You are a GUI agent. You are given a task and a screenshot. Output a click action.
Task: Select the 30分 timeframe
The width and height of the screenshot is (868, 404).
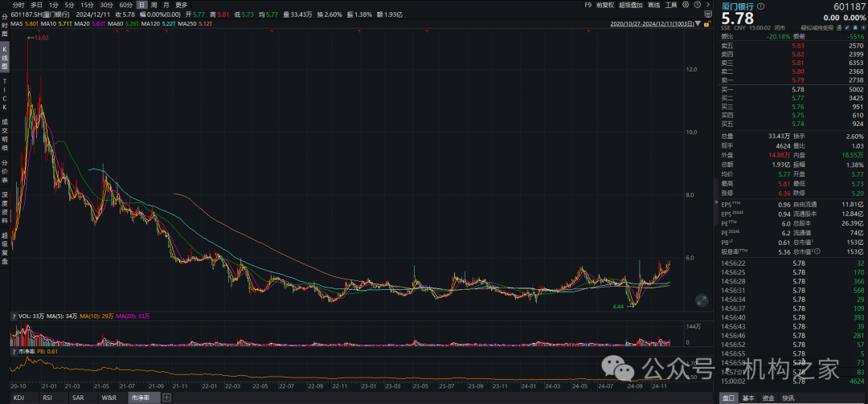[x=106, y=5]
